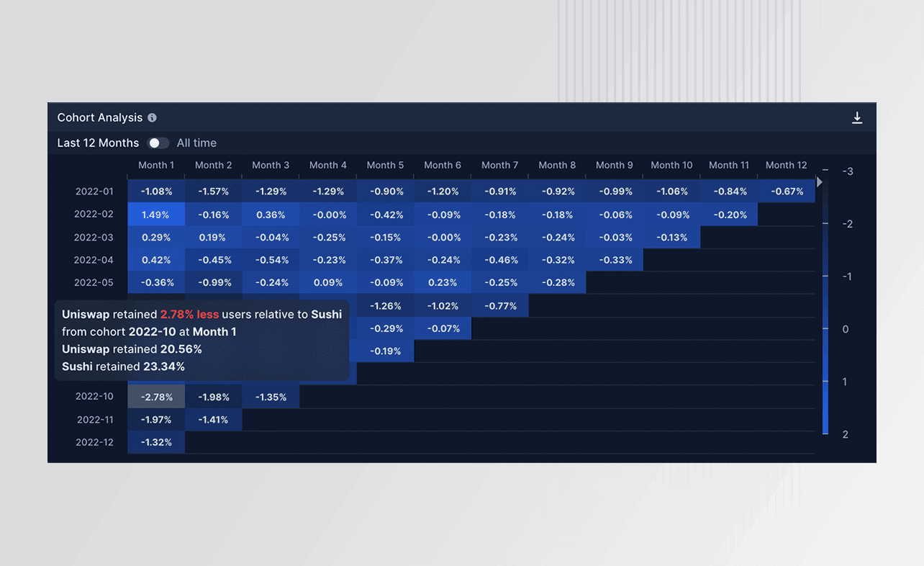Click the Month 12 column header
Viewport: 924px width, 566px height.
pyautogui.click(x=786, y=165)
